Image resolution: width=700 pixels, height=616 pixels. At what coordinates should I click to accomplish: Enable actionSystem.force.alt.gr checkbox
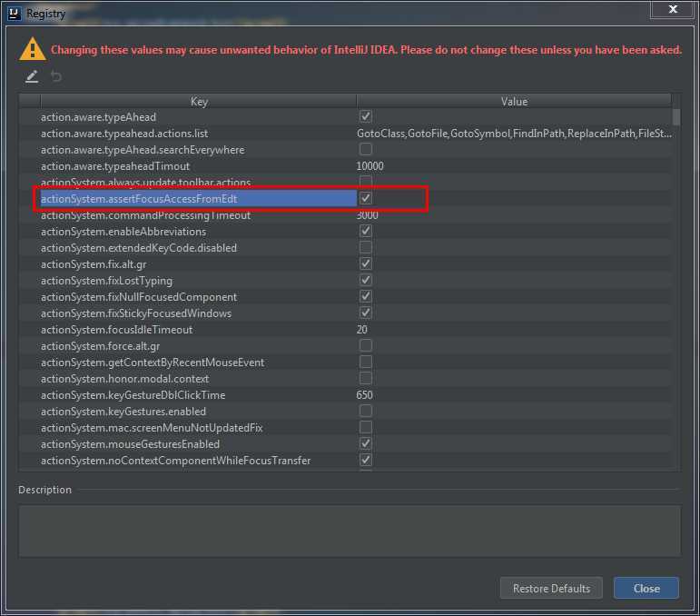pyautogui.click(x=365, y=345)
